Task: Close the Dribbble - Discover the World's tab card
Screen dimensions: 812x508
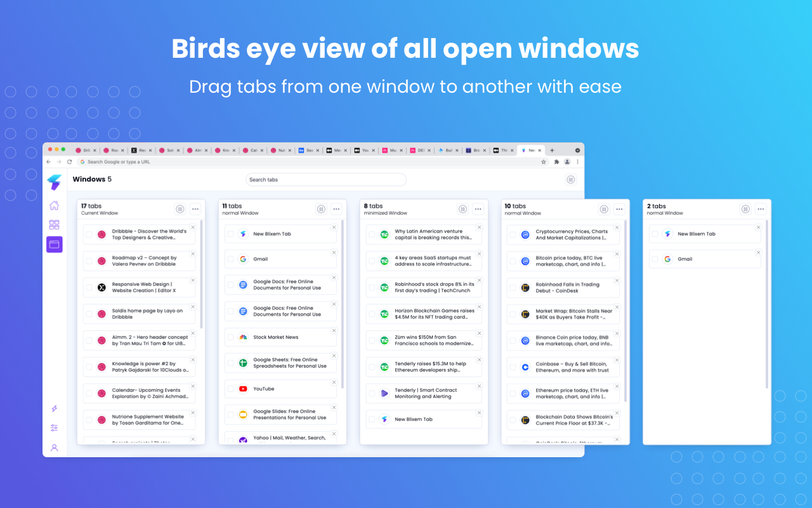Action: coord(193,227)
